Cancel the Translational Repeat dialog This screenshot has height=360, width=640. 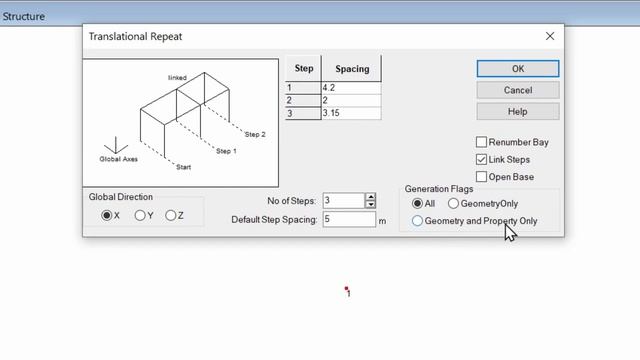tap(518, 90)
